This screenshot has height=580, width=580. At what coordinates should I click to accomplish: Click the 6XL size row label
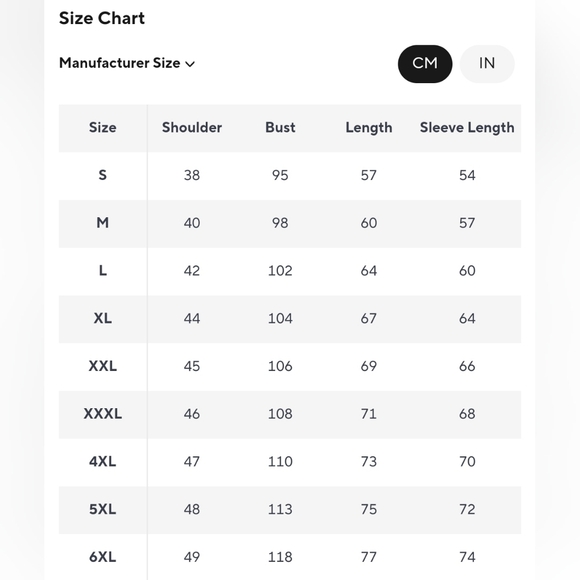[x=102, y=557]
